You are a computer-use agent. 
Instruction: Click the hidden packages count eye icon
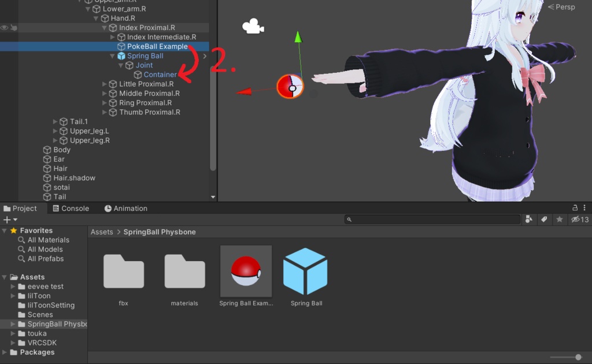click(x=576, y=220)
